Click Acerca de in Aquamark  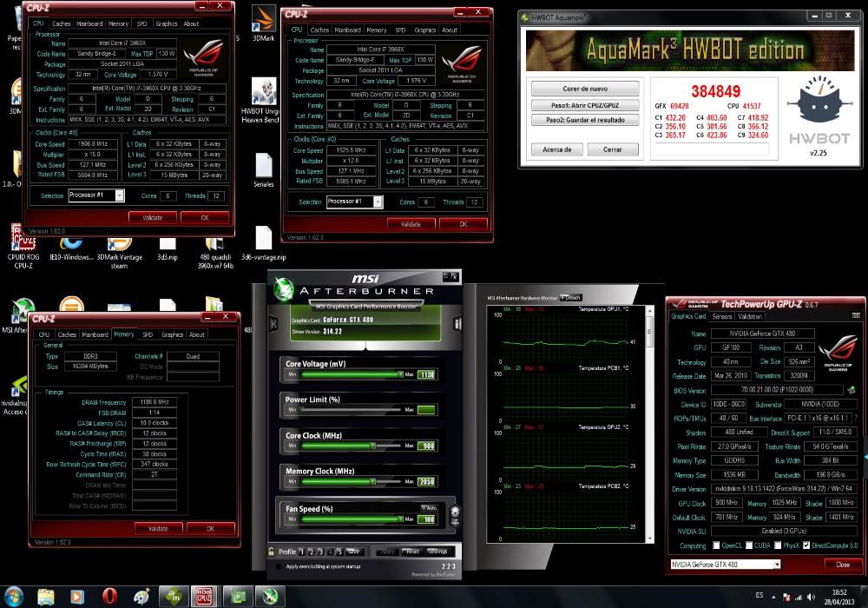pos(557,149)
